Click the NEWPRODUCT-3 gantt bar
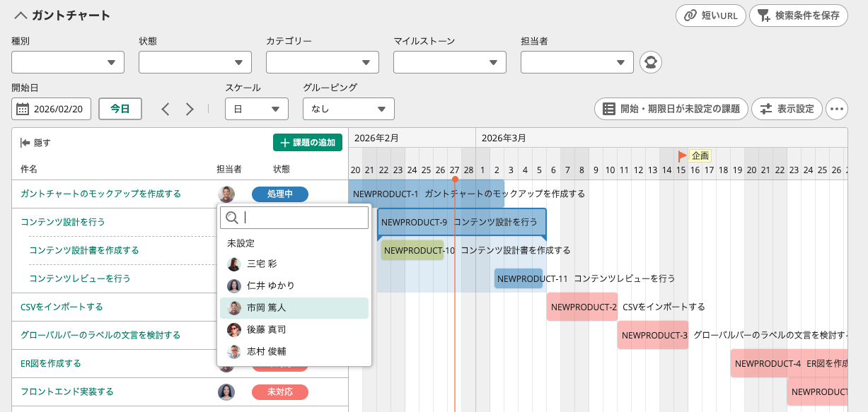This screenshot has width=868, height=412. (x=653, y=335)
